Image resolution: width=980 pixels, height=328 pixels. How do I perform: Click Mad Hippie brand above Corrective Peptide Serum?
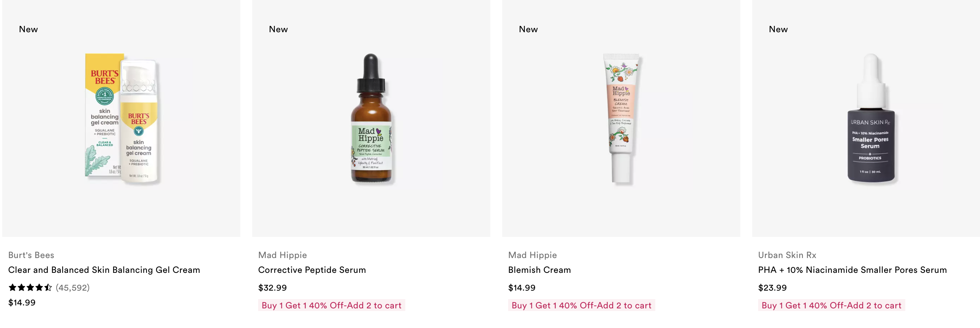282,255
